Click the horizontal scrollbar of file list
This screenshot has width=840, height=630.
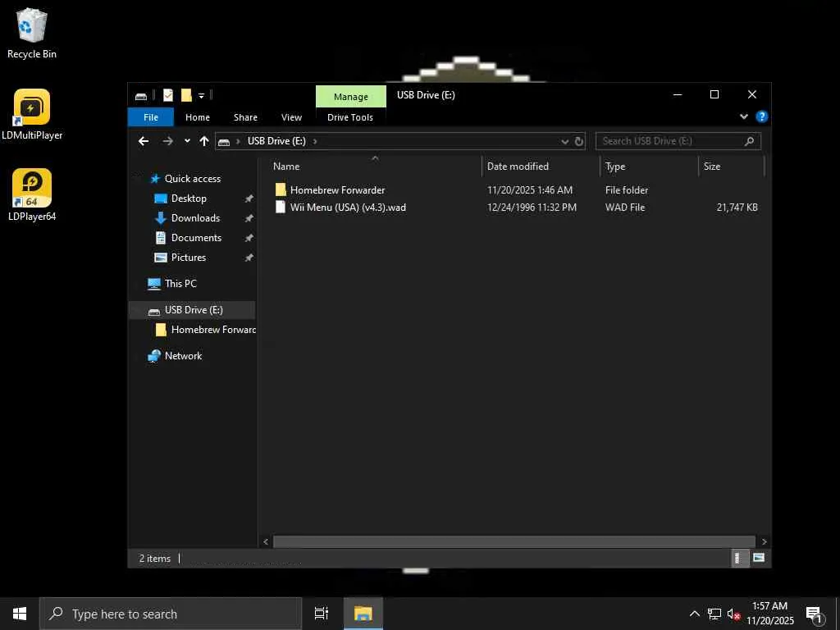[514, 541]
